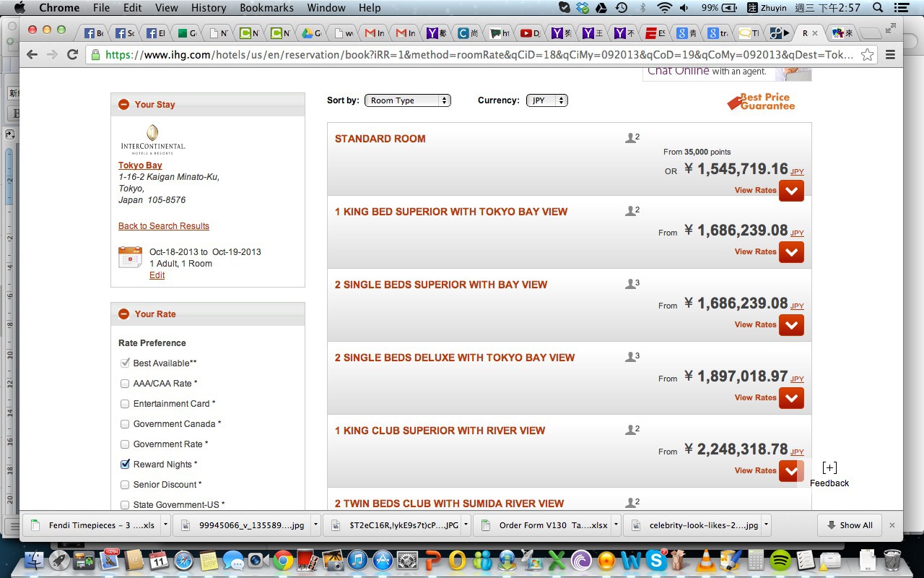Click the 2 Twin Beds Club With Sumida River View title
The width and height of the screenshot is (924, 578).
[x=449, y=504]
